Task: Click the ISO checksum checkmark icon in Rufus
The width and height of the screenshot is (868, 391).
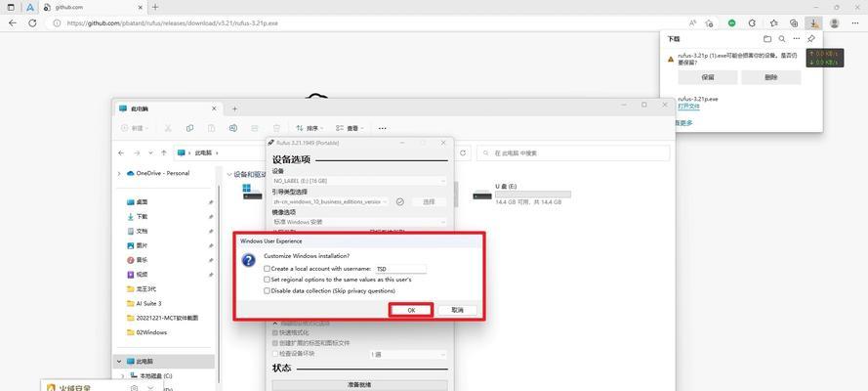Action: point(400,202)
